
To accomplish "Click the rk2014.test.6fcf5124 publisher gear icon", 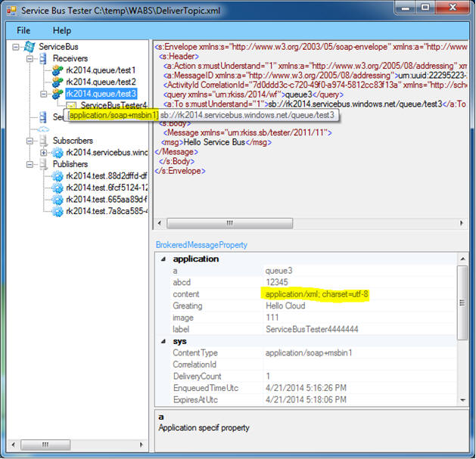I will tap(57, 188).
